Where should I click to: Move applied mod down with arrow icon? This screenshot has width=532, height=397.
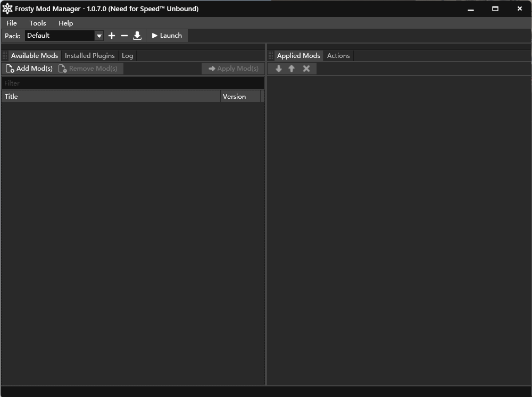point(279,69)
